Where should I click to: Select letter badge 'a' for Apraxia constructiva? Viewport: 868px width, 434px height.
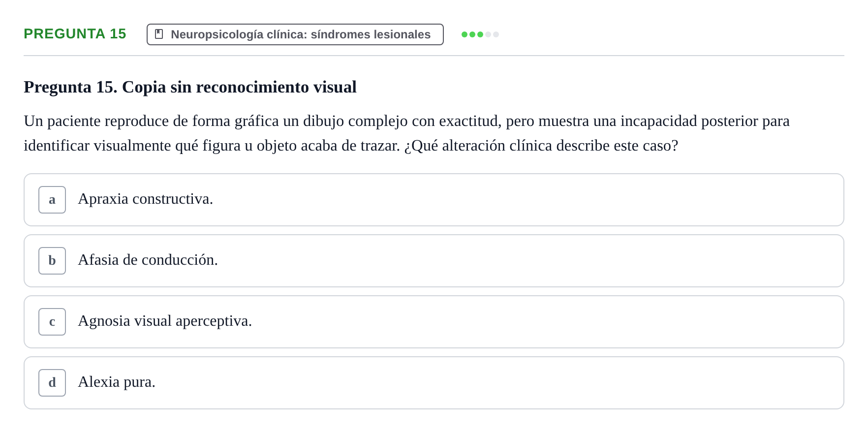[52, 200]
